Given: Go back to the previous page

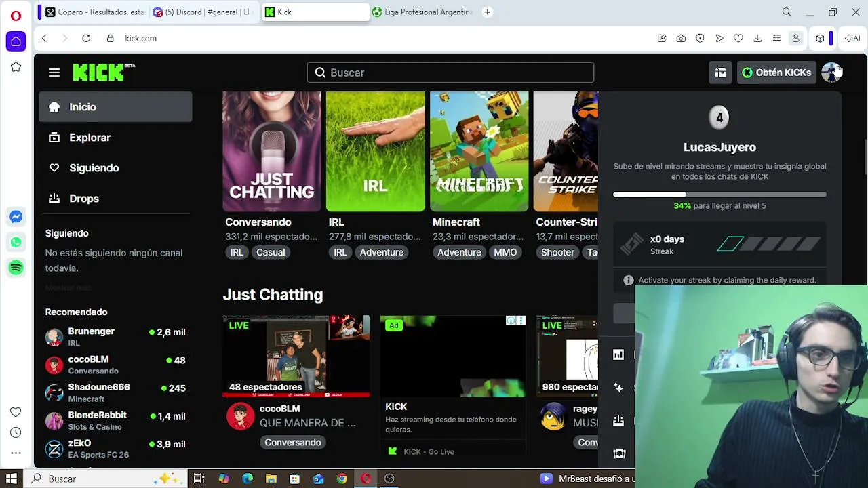Looking at the screenshot, I should coord(44,38).
